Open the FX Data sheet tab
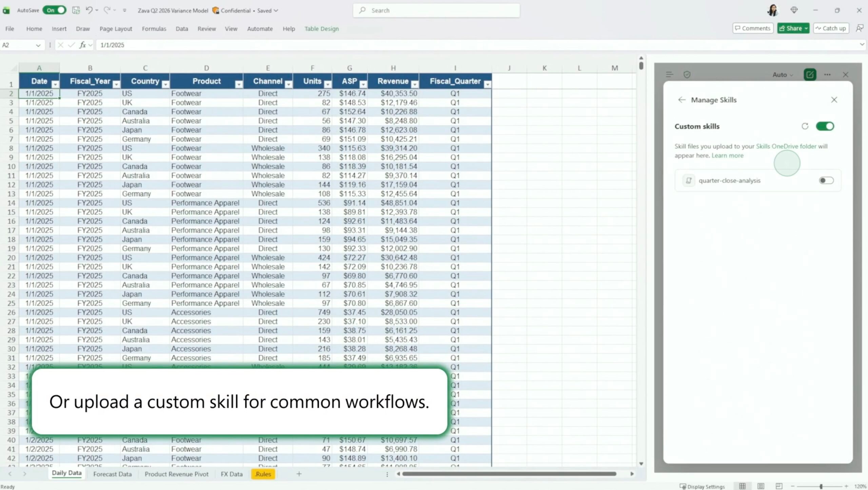The width and height of the screenshot is (868, 490). pos(232,474)
